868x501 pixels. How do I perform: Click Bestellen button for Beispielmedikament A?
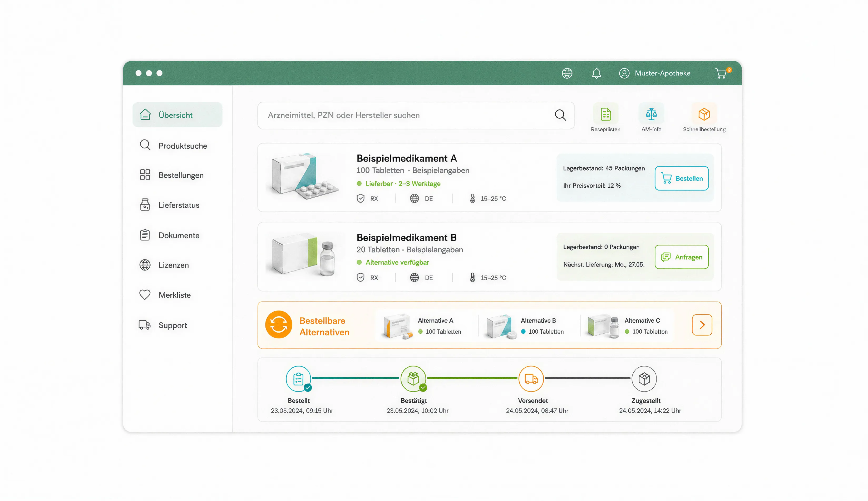(681, 178)
